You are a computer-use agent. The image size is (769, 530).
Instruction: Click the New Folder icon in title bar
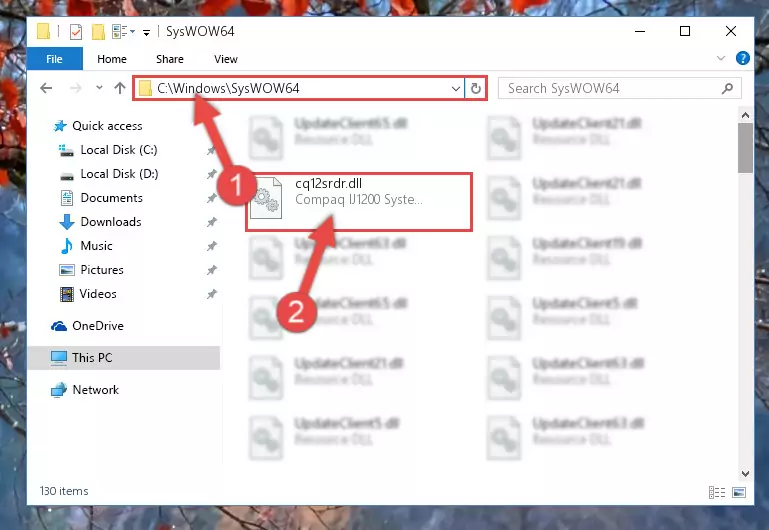(x=98, y=32)
